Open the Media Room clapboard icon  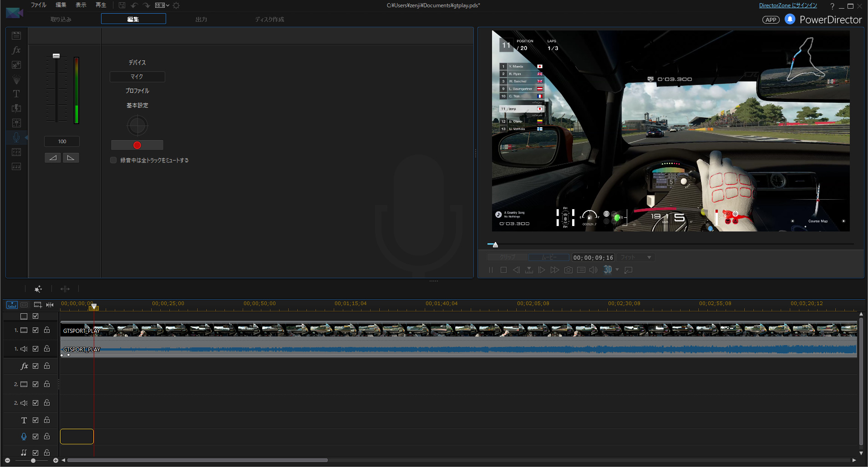(16, 35)
